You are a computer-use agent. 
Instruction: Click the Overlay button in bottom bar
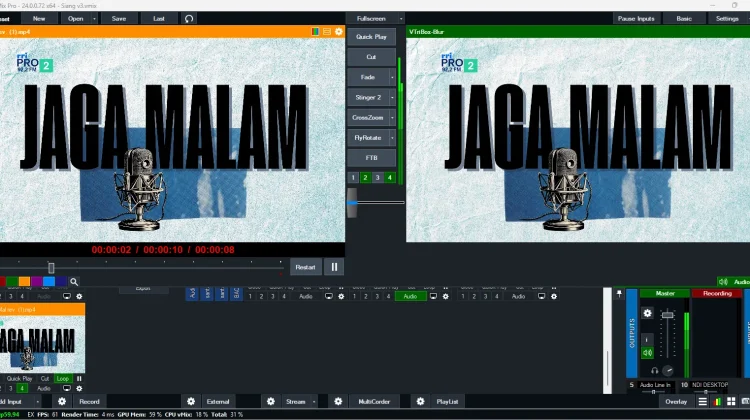pyautogui.click(x=676, y=402)
